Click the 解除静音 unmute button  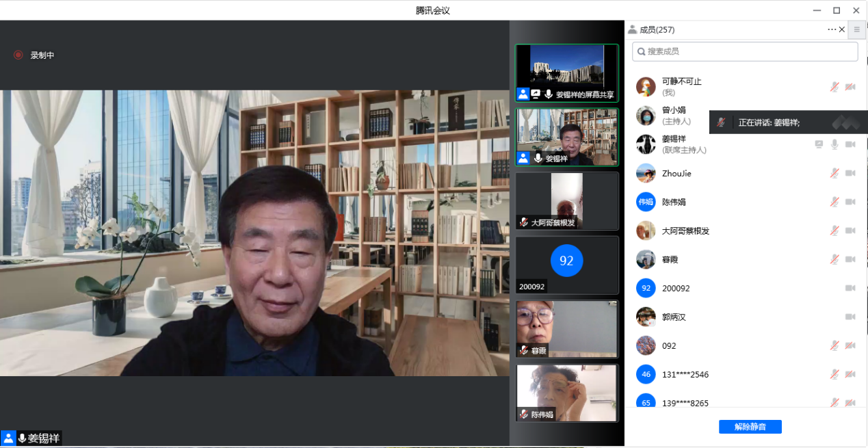[750, 427]
